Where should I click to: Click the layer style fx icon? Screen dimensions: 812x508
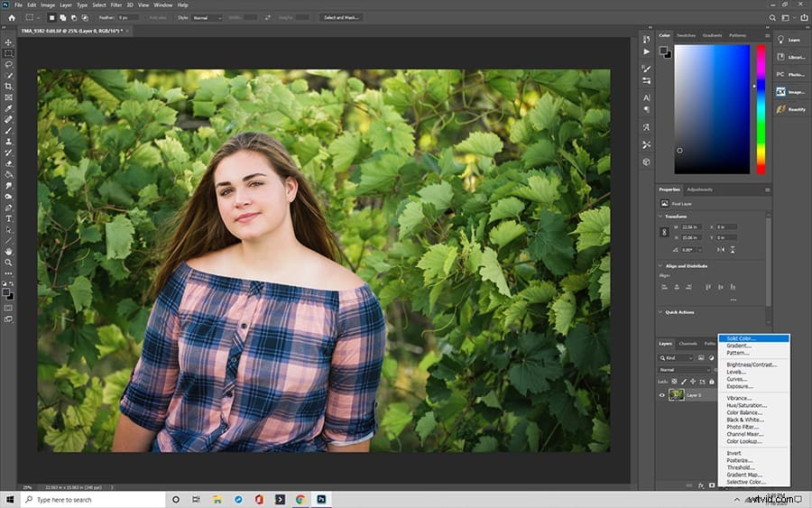click(x=701, y=485)
